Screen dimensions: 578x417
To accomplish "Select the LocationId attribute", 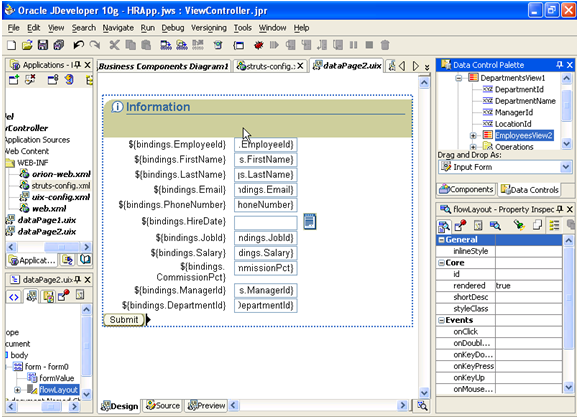I will (513, 124).
